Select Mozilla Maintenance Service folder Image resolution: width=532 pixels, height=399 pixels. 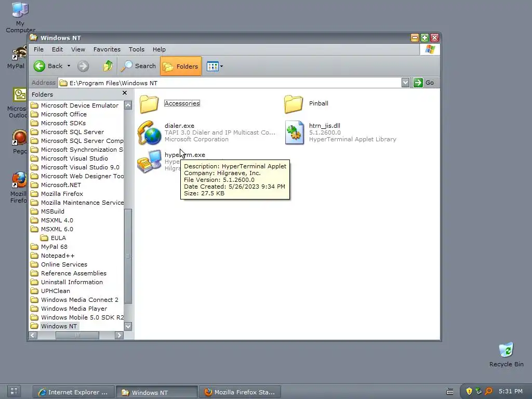(82, 203)
